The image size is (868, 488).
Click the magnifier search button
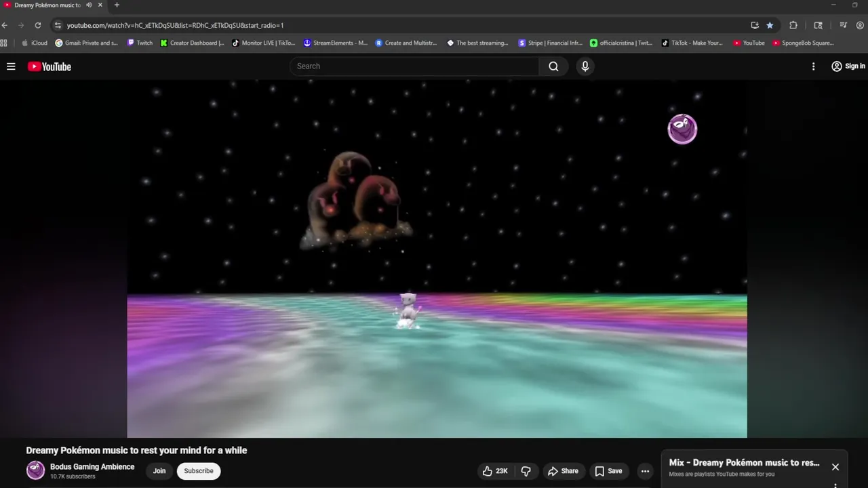553,66
